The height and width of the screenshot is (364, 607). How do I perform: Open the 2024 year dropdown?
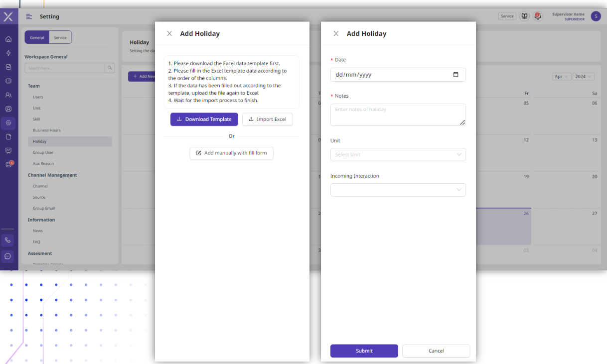[x=583, y=76]
